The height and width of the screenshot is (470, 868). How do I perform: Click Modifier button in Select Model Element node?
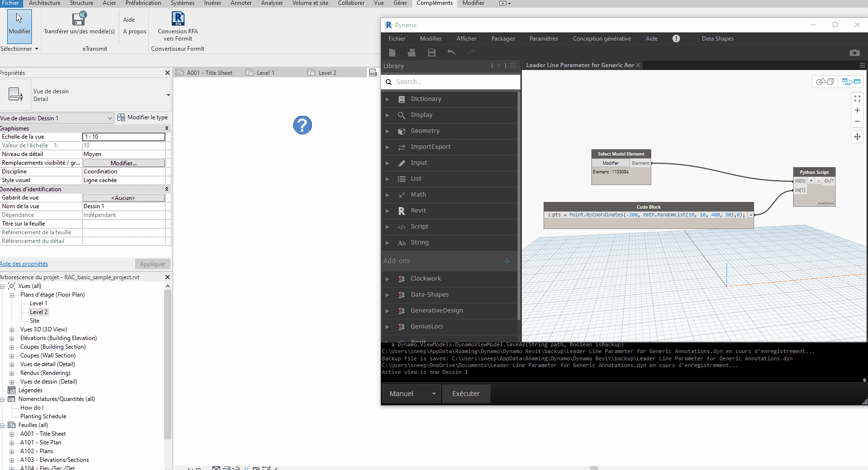[x=611, y=163]
